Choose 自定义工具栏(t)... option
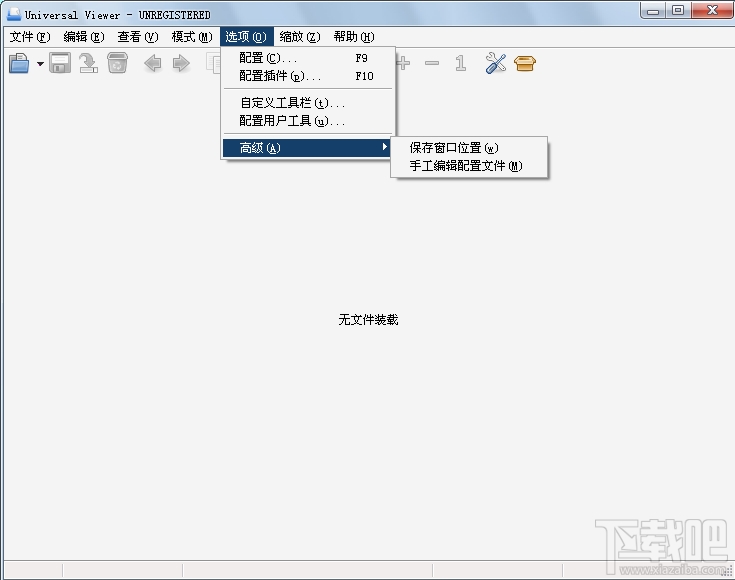Viewport: 735px width, 580px height. [x=308, y=103]
